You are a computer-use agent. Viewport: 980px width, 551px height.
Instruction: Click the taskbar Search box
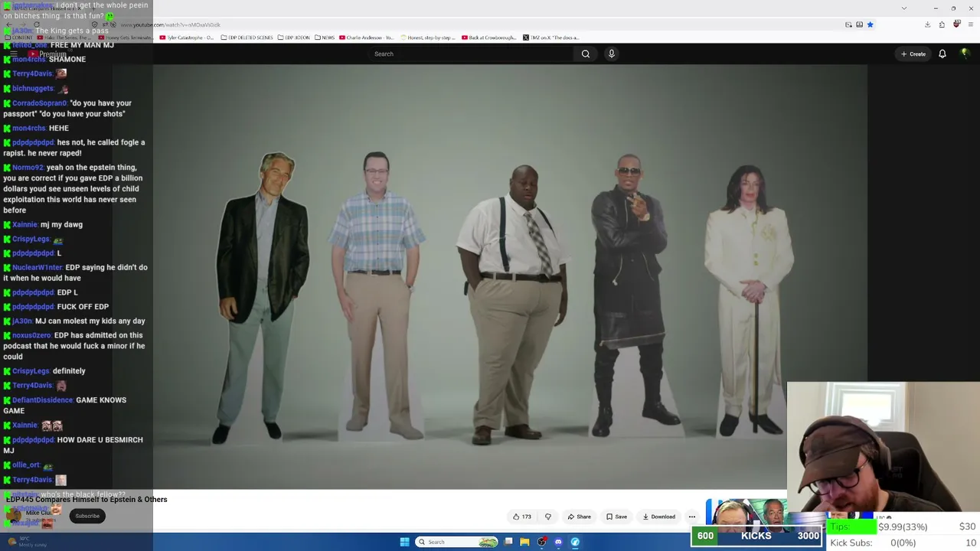click(458, 542)
